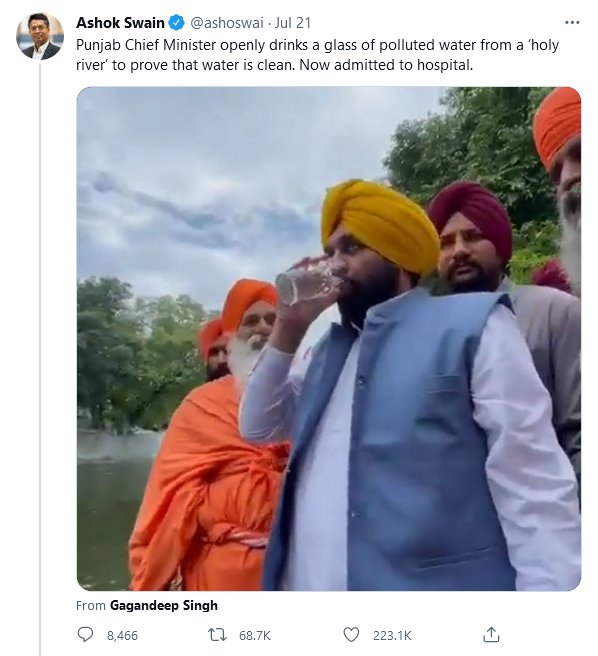Click the Ashok Swain display name
The image size is (598, 656).
[120, 23]
